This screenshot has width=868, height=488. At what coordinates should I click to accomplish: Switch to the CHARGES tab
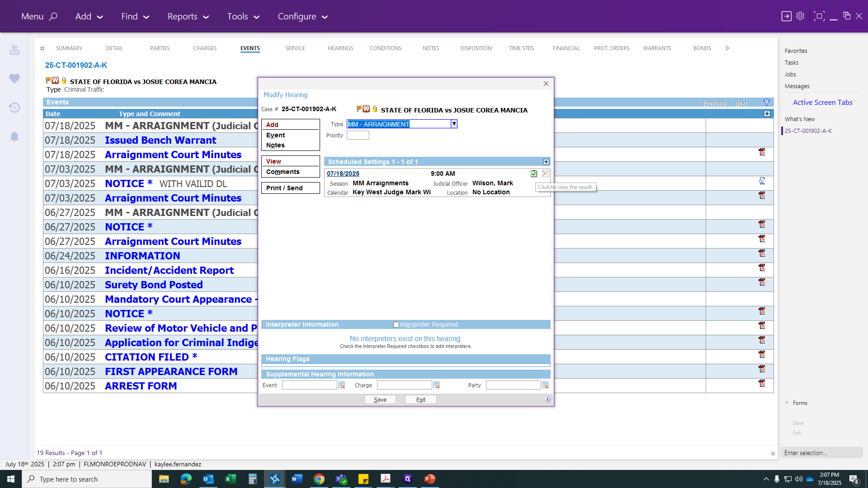205,48
